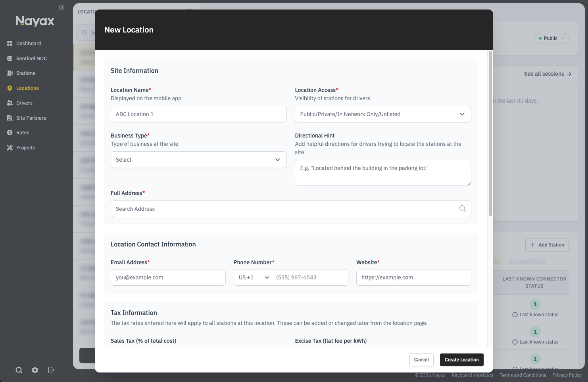Click the magnifier in the Search Address field
Image resolution: width=588 pixels, height=382 pixels.
coord(463,209)
